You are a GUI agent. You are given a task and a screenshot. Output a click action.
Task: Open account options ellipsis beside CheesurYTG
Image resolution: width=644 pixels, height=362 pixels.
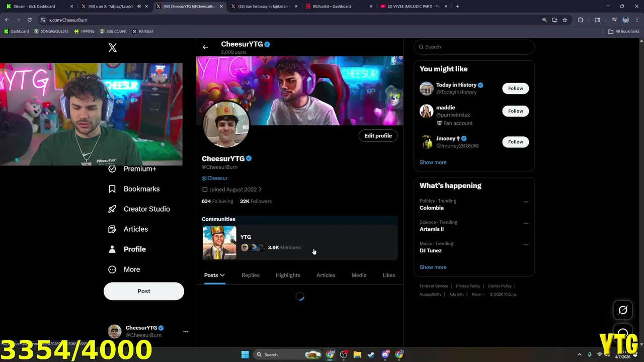tap(186, 331)
